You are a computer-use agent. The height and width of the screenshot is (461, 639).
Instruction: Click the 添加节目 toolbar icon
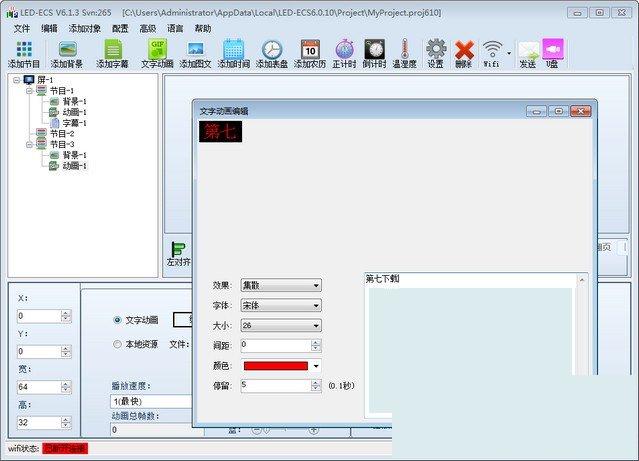pyautogui.click(x=24, y=50)
